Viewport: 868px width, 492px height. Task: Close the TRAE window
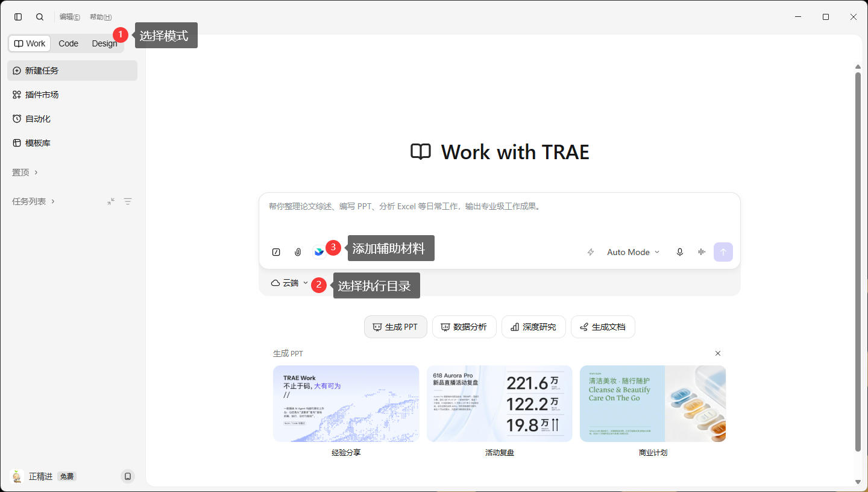coord(854,17)
